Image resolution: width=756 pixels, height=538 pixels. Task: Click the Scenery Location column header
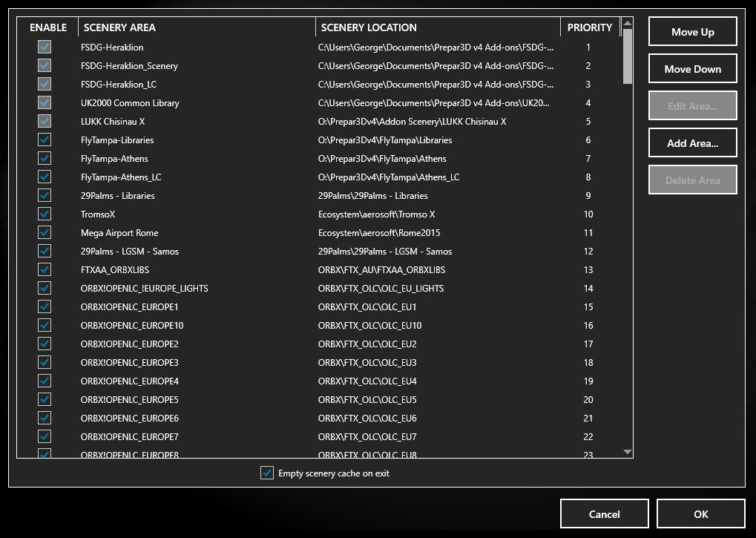point(438,27)
